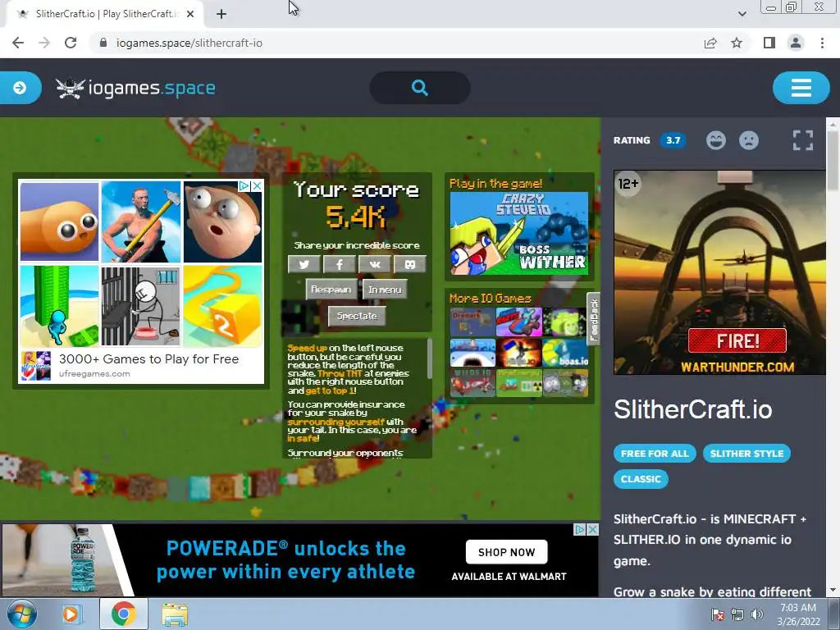Close the SlitherCraft.io tab

(x=190, y=14)
